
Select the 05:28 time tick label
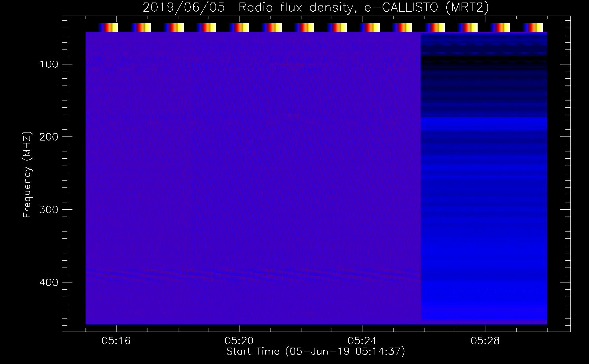485,341
